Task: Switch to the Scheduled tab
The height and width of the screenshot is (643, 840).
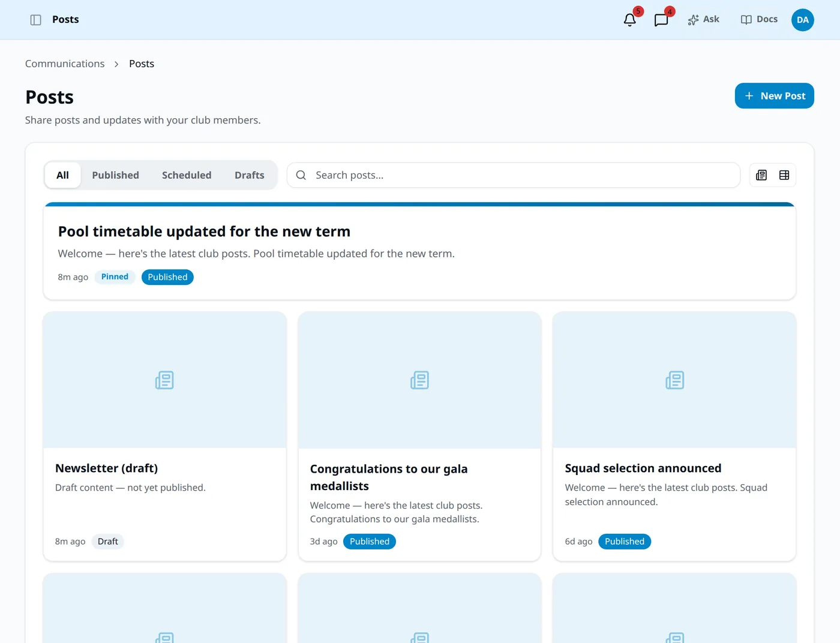Action: 187,175
